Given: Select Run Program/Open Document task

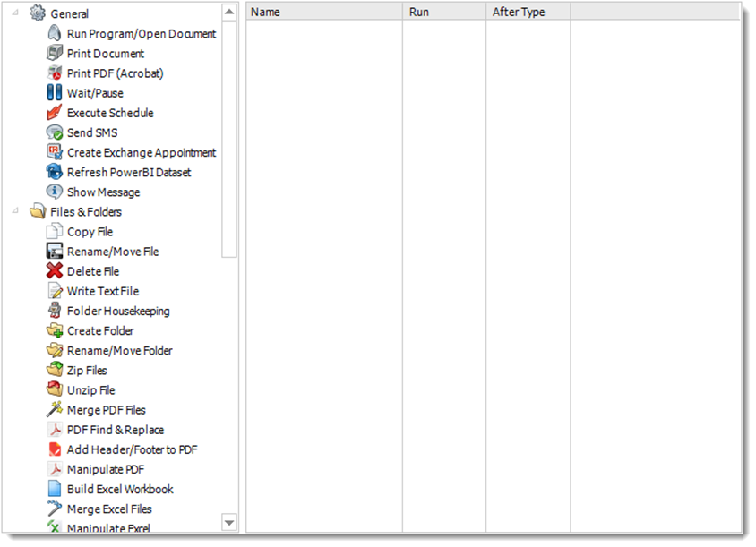Looking at the screenshot, I should [x=141, y=34].
